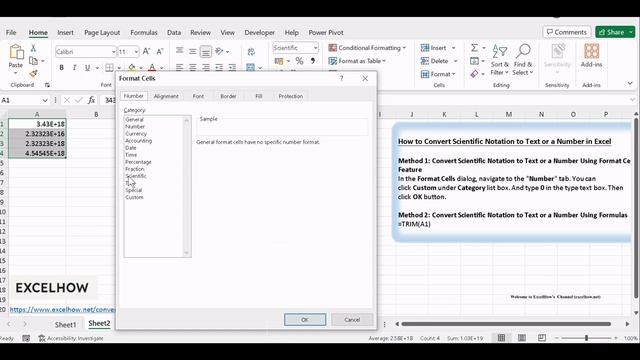This screenshot has height=360, width=640.
Task: Switch to Normal view in status bar
Action: point(501,338)
